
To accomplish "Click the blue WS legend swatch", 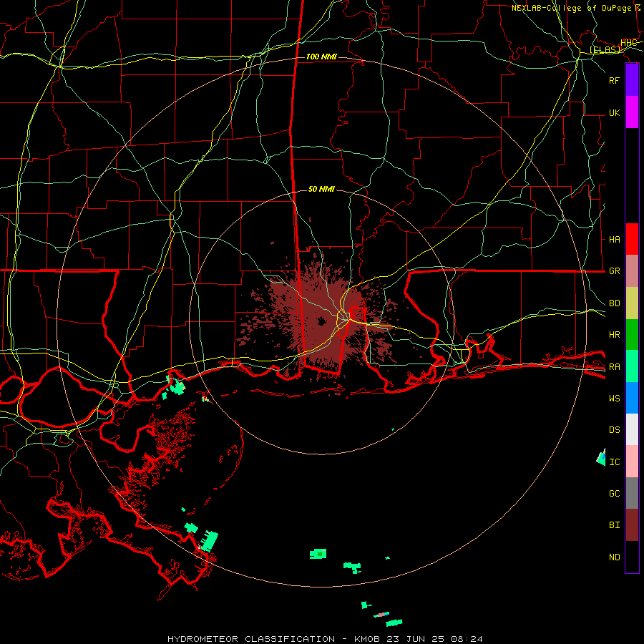I will click(x=632, y=398).
